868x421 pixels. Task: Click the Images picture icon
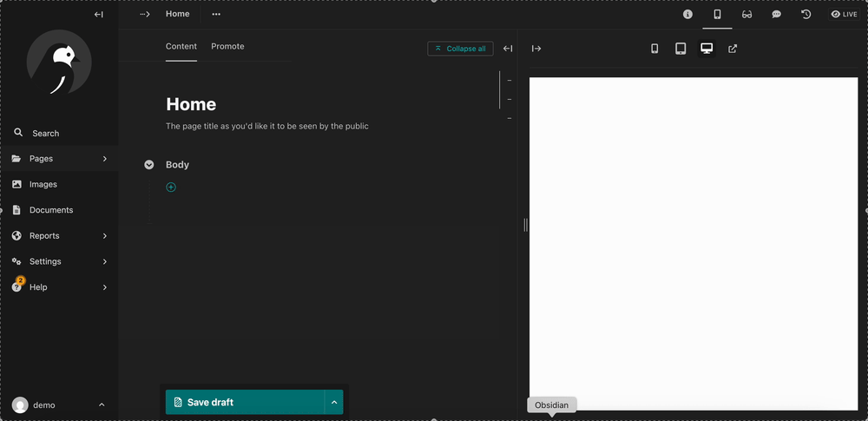(16, 185)
